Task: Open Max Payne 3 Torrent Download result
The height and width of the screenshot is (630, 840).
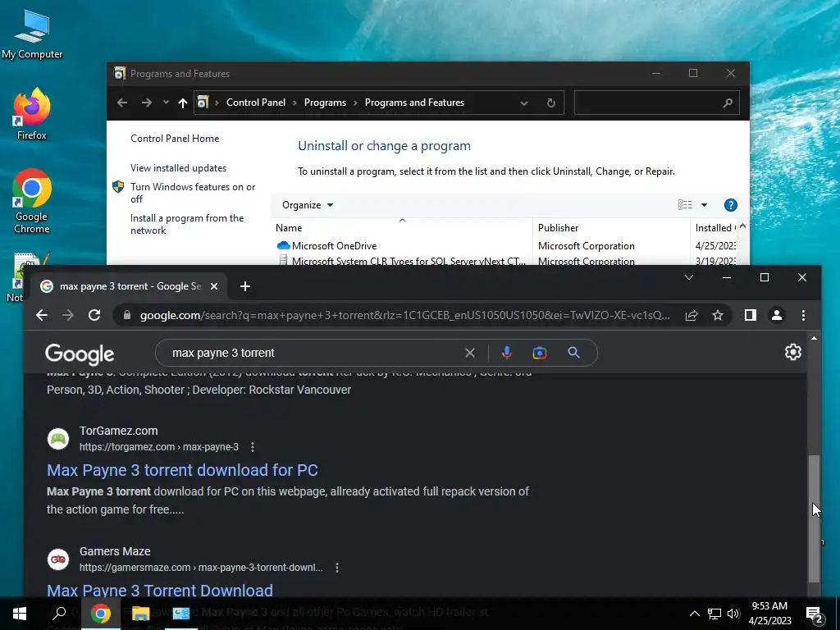Action: coord(160,591)
